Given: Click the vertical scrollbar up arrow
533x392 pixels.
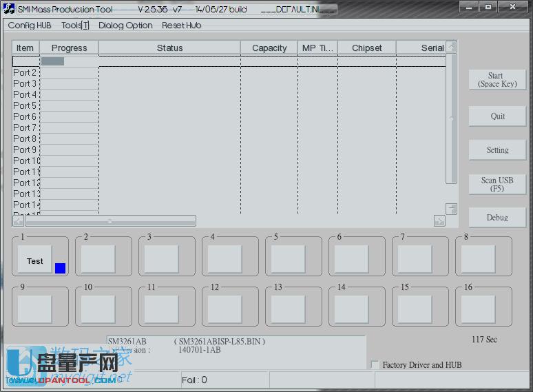Looking at the screenshot, I should coord(451,47).
